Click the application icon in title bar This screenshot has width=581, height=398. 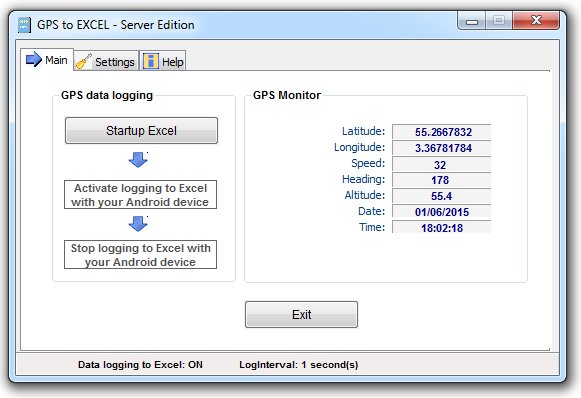(24, 25)
